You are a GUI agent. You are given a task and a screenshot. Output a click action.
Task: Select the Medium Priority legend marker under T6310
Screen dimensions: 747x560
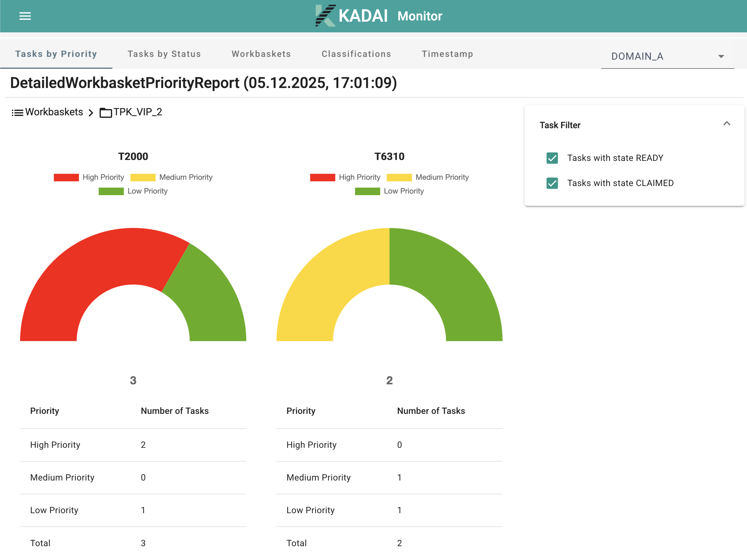[400, 177]
